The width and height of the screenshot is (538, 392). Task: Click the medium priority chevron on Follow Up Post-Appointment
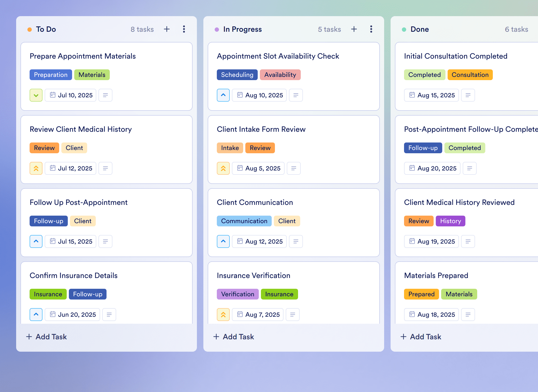pos(36,241)
